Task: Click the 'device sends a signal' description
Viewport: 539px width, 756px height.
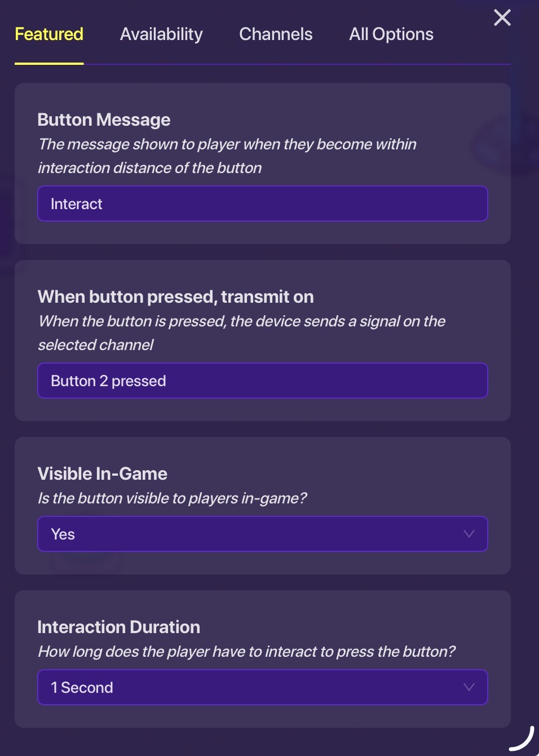Action: tap(241, 333)
